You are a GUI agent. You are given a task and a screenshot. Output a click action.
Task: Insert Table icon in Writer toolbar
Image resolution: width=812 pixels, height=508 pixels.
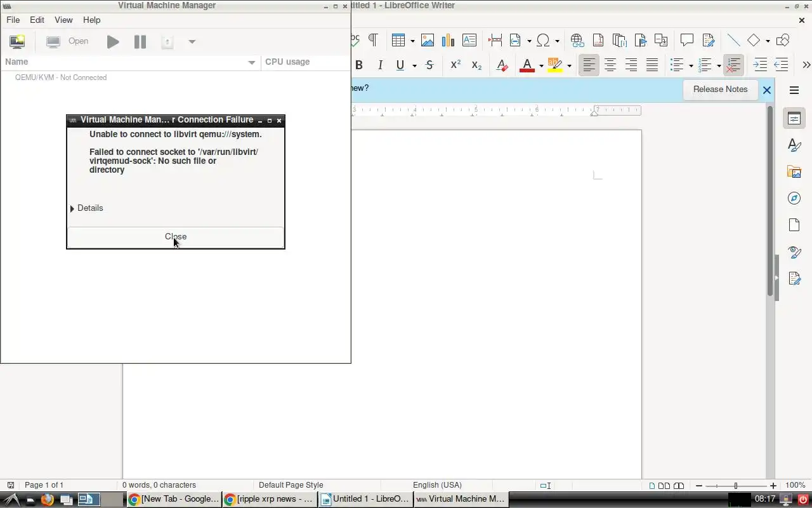click(398, 40)
